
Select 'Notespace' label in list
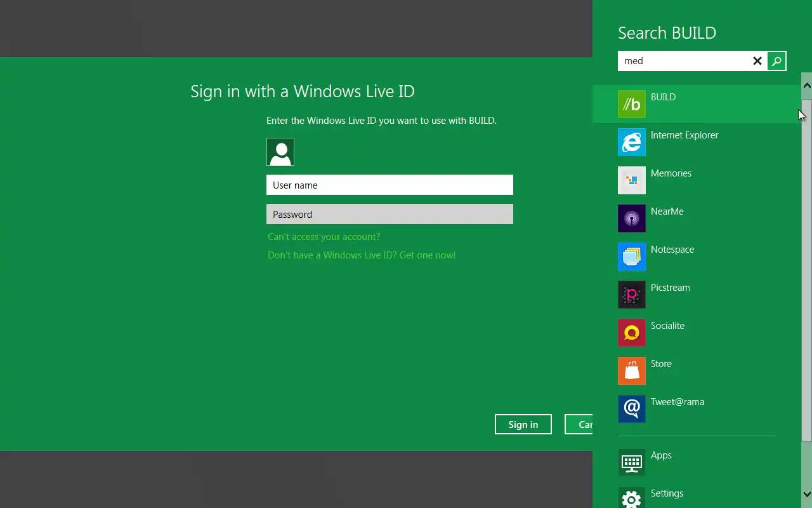click(x=672, y=250)
